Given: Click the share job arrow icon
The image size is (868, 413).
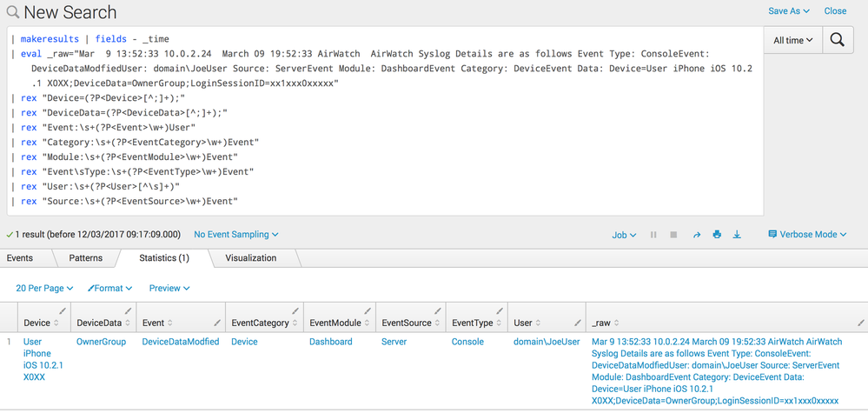Looking at the screenshot, I should point(696,235).
